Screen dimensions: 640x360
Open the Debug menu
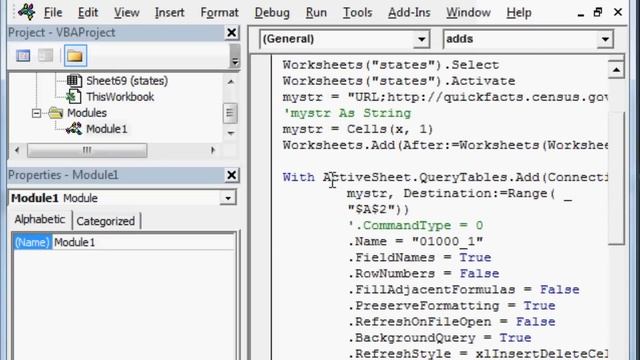pyautogui.click(x=272, y=12)
